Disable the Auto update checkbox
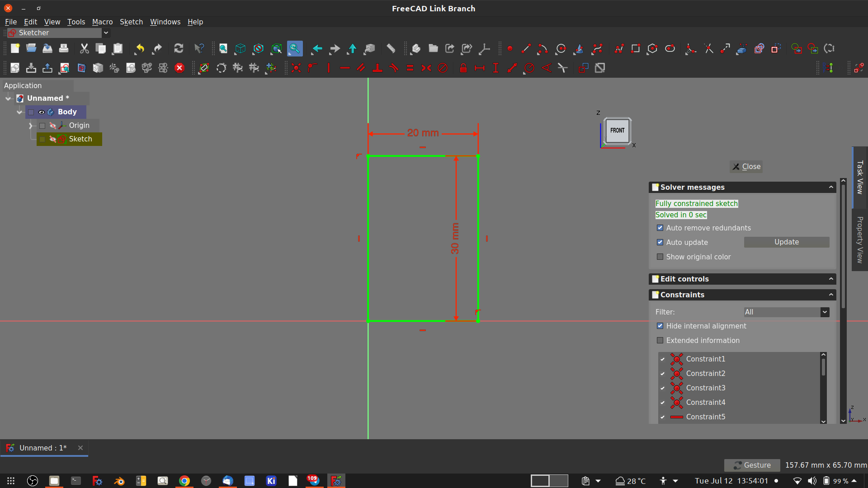Image resolution: width=868 pixels, height=488 pixels. [x=660, y=242]
